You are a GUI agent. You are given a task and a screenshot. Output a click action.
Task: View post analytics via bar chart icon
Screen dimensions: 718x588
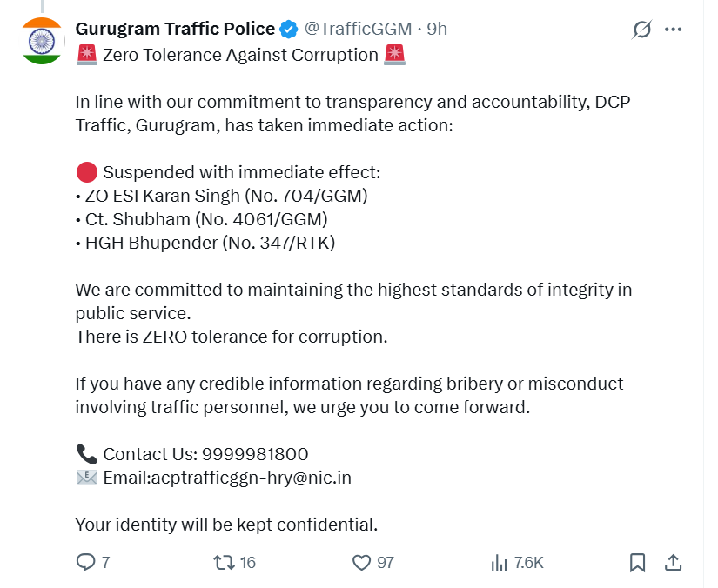tap(500, 563)
